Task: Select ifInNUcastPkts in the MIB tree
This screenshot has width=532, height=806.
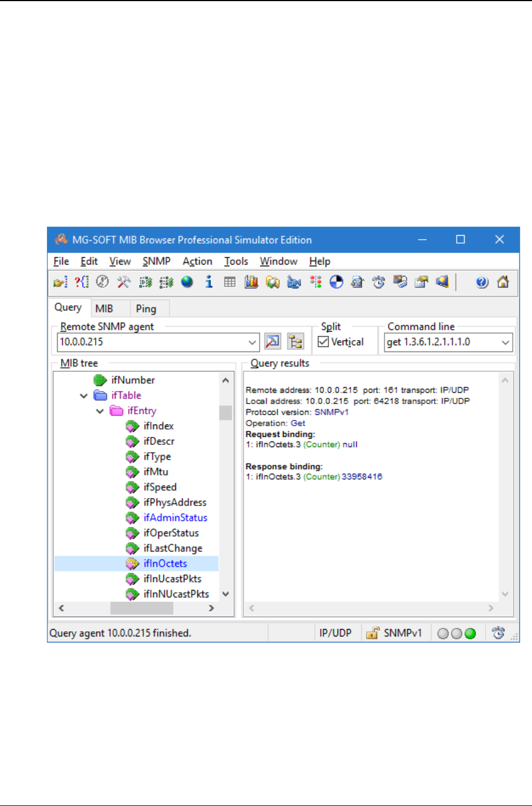Action: point(176,593)
